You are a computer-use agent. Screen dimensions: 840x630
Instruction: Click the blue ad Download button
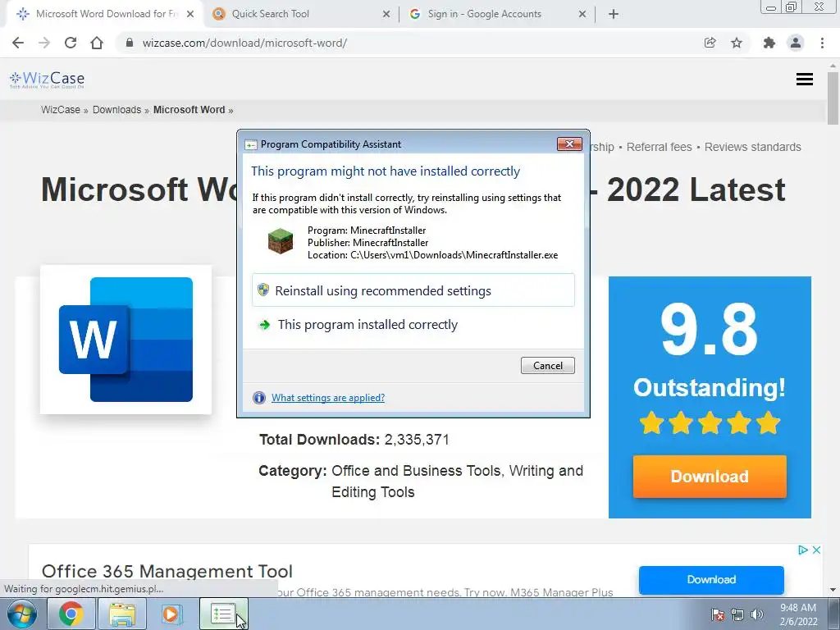click(x=711, y=580)
